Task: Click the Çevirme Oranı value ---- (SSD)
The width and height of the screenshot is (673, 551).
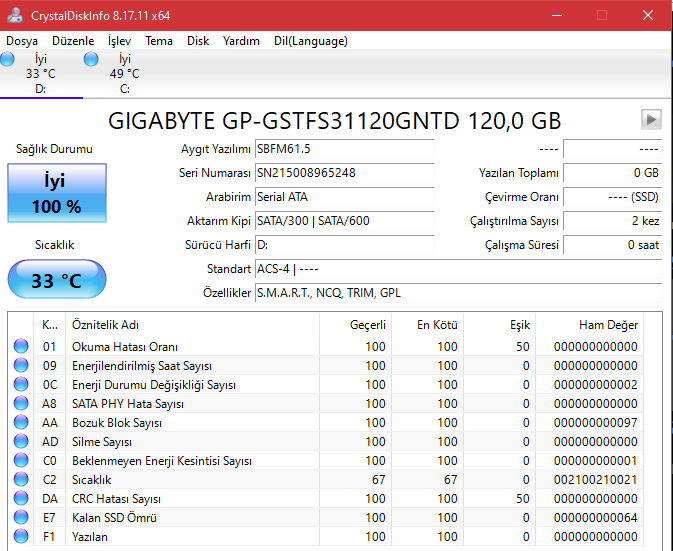Action: coord(612,197)
